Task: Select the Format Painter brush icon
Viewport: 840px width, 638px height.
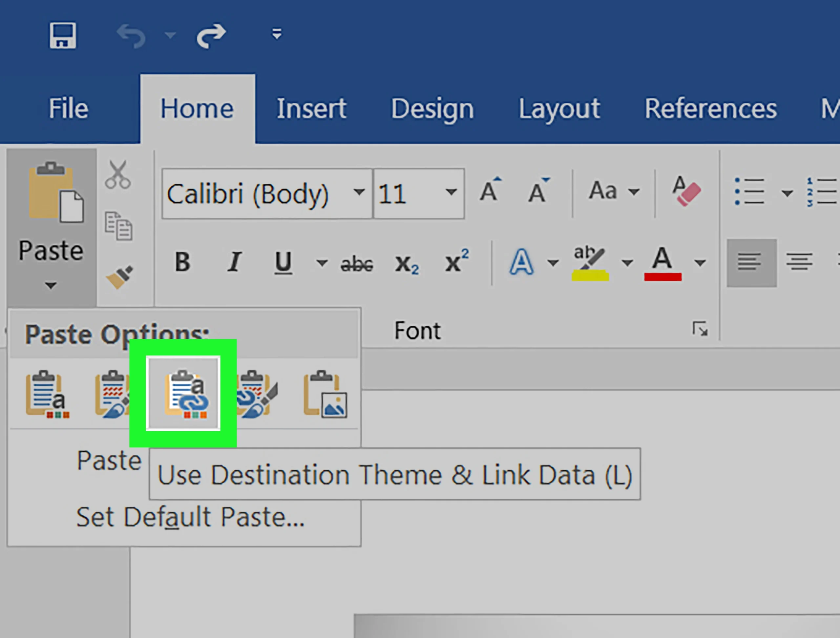Action: (x=119, y=277)
